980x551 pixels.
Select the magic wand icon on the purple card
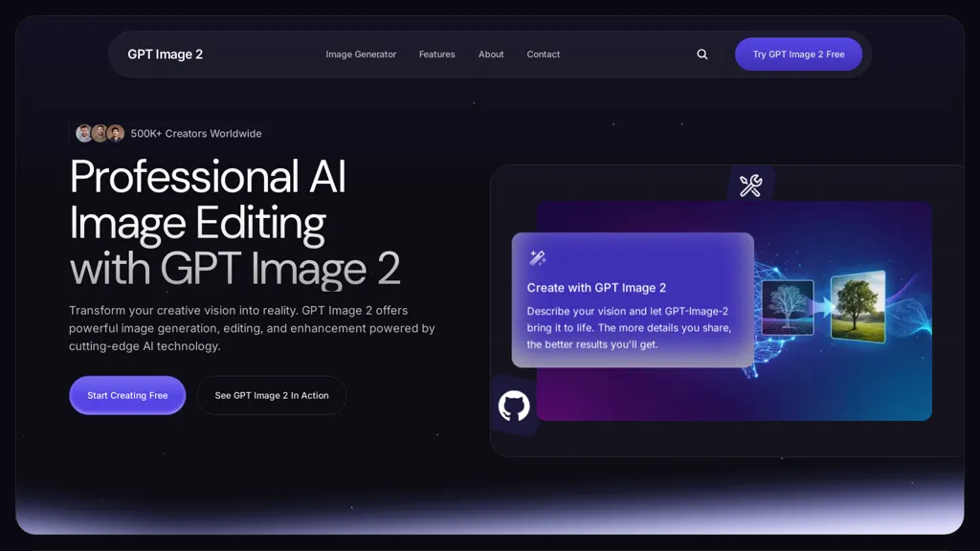(537, 256)
